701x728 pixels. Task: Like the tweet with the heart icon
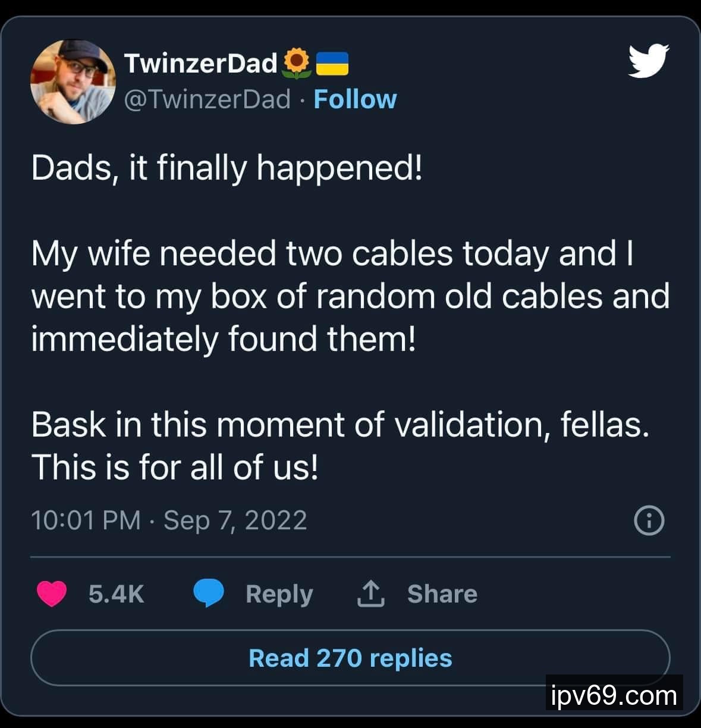[x=52, y=594]
